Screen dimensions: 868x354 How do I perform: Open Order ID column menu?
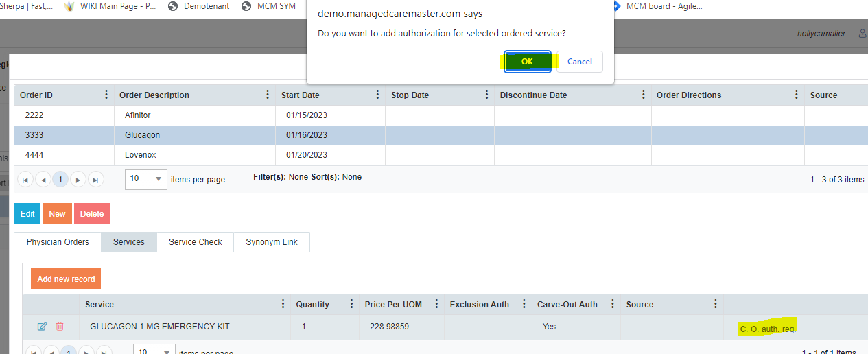[106, 95]
